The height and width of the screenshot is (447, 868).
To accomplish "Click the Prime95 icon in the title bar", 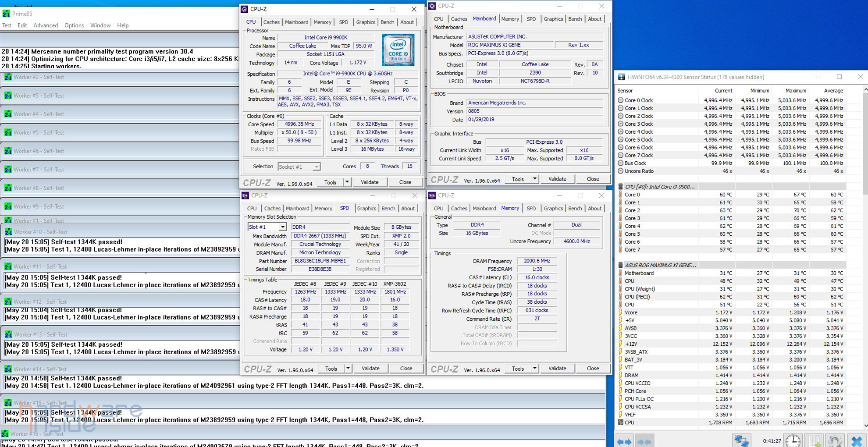I will point(6,14).
